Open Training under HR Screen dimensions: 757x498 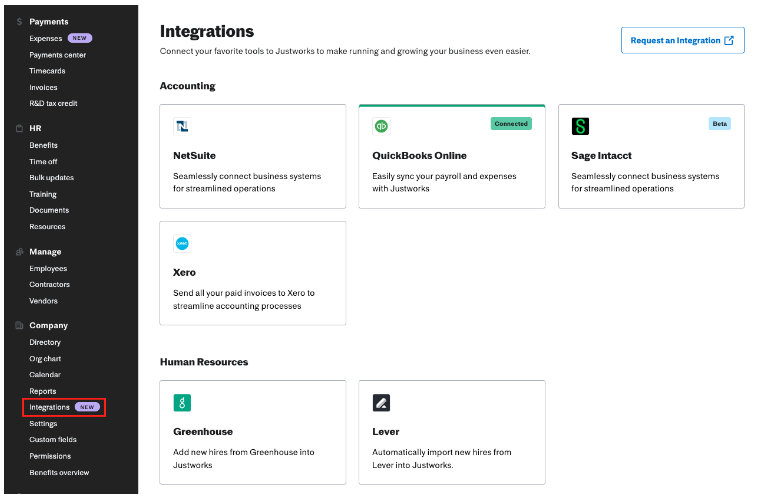point(42,194)
